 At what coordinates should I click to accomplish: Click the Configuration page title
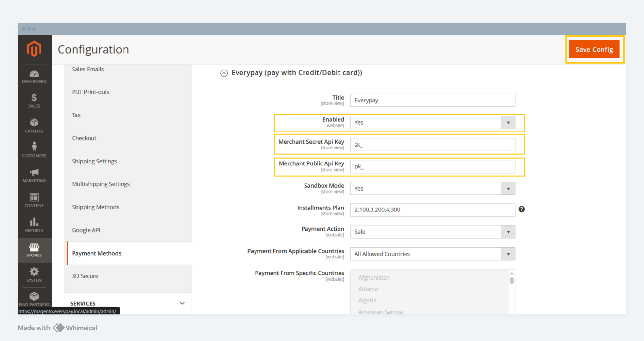click(x=93, y=49)
